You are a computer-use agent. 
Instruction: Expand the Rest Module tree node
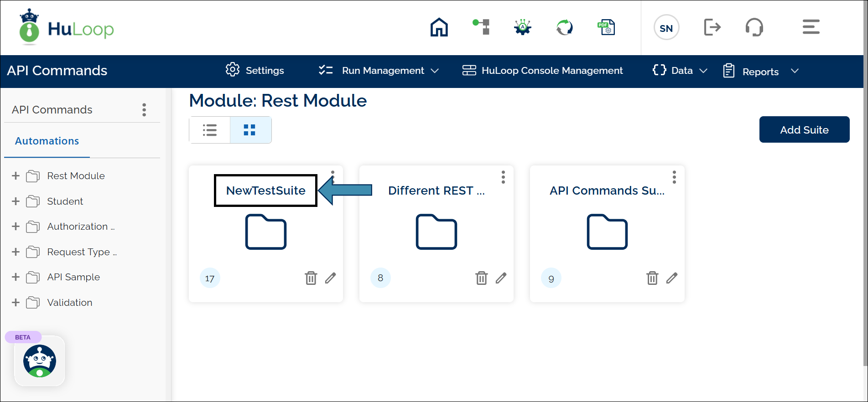(x=16, y=176)
